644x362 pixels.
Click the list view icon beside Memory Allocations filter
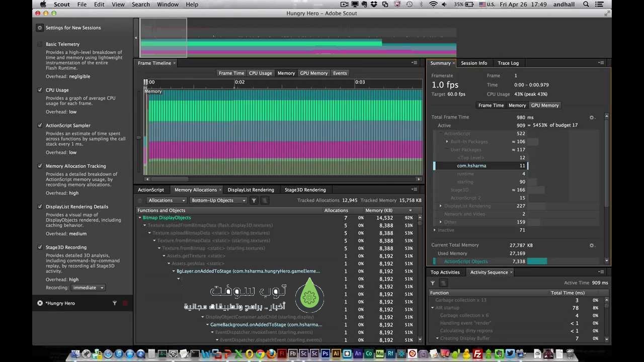265,200
